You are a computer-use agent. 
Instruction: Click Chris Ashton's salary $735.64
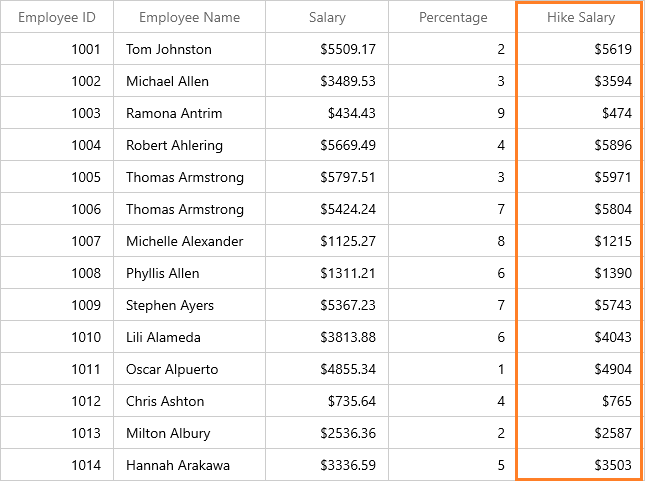351,401
